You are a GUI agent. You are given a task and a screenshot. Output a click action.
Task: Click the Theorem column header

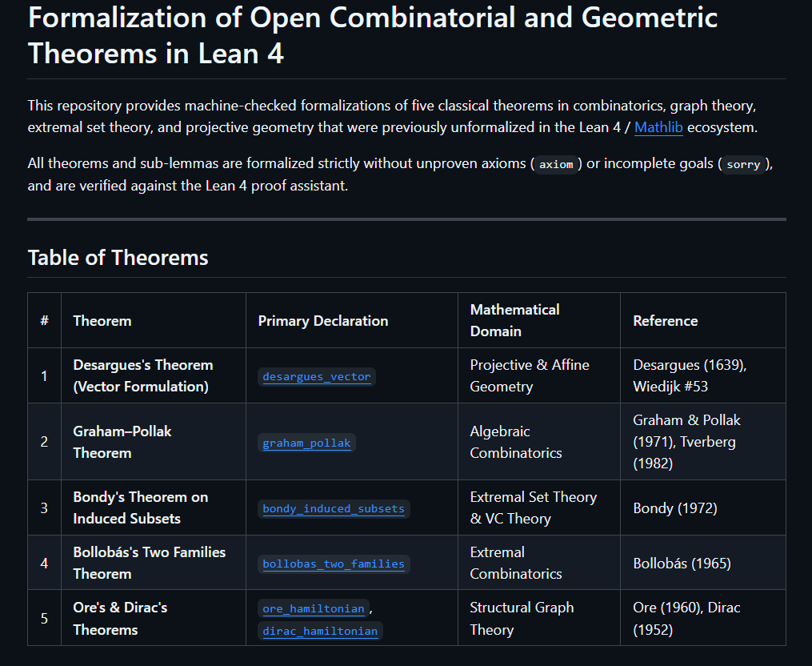tap(154, 321)
